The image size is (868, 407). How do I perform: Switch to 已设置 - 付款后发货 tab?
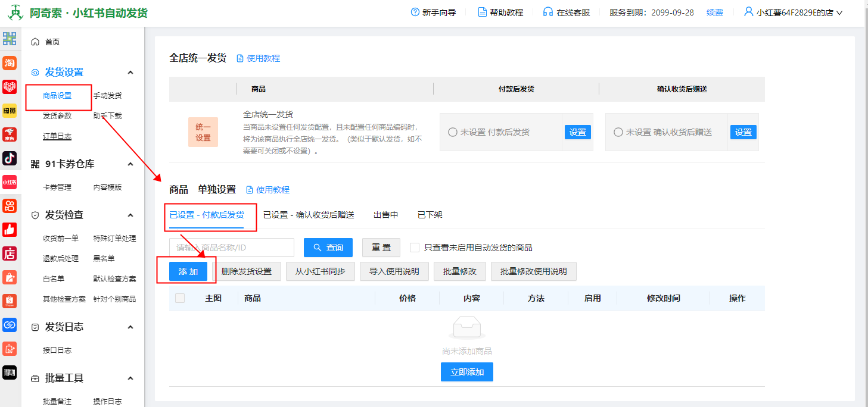207,215
